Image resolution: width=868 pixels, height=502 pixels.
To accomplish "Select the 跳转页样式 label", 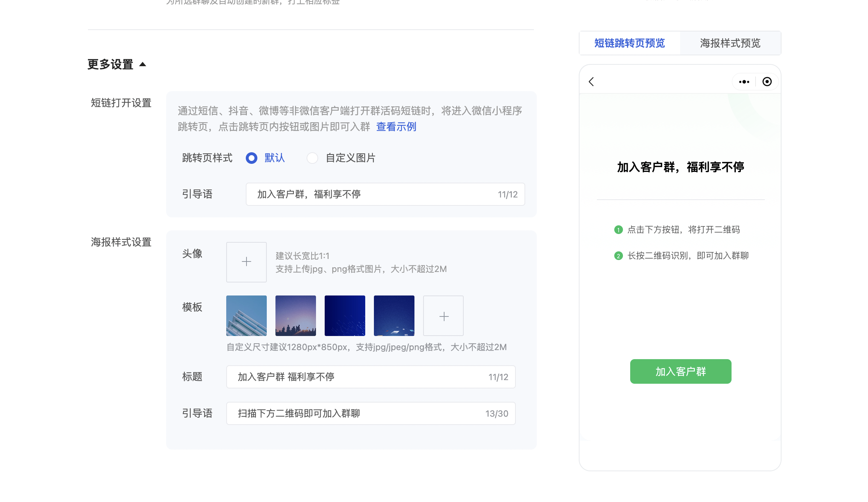I will point(207,158).
